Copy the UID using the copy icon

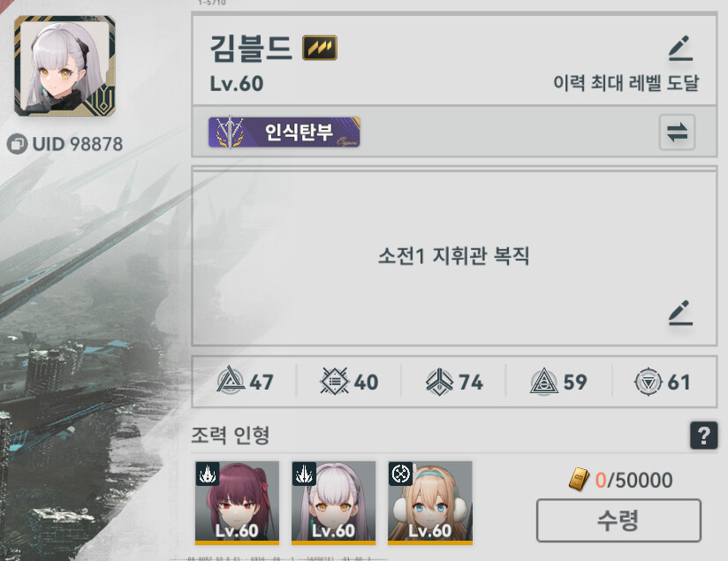pyautogui.click(x=17, y=144)
